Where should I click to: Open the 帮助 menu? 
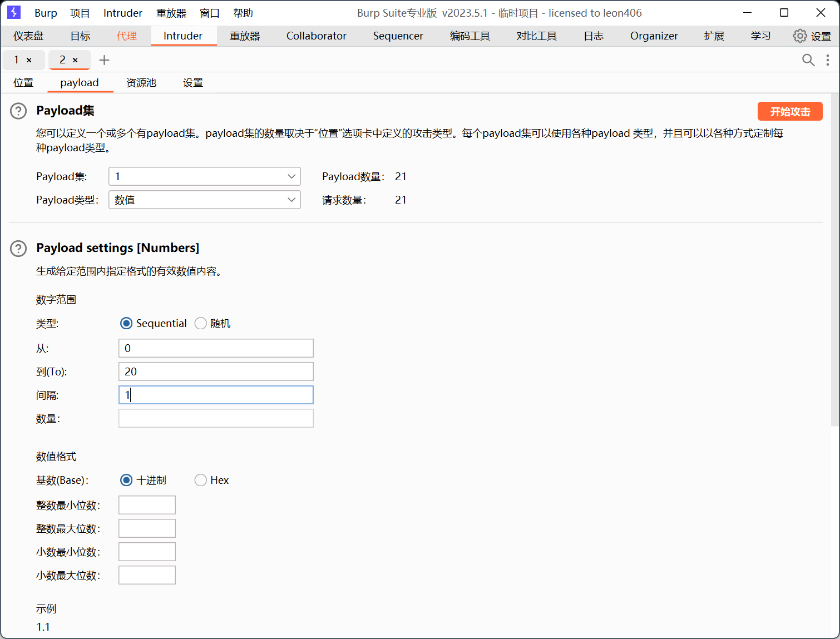click(243, 13)
